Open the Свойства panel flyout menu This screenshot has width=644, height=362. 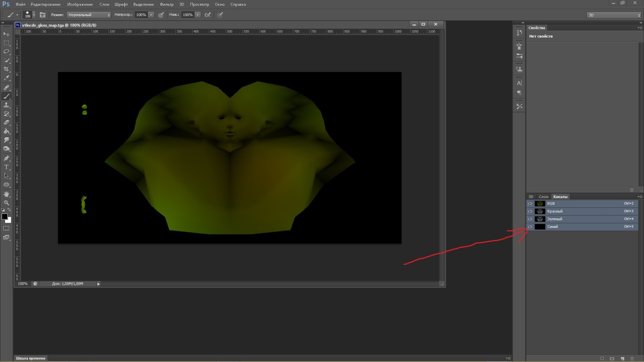[x=640, y=28]
